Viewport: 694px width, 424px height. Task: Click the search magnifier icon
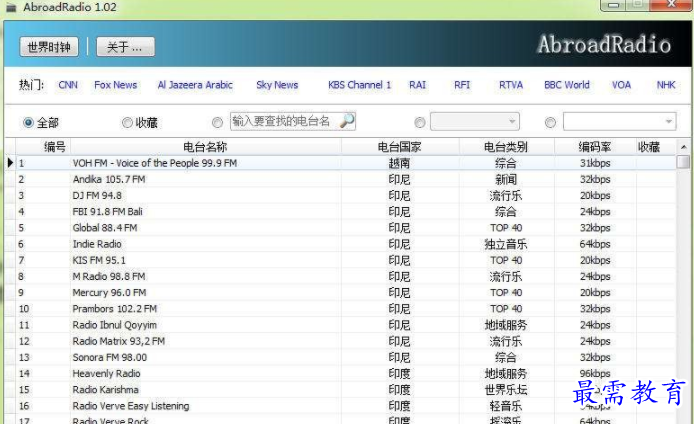click(347, 121)
